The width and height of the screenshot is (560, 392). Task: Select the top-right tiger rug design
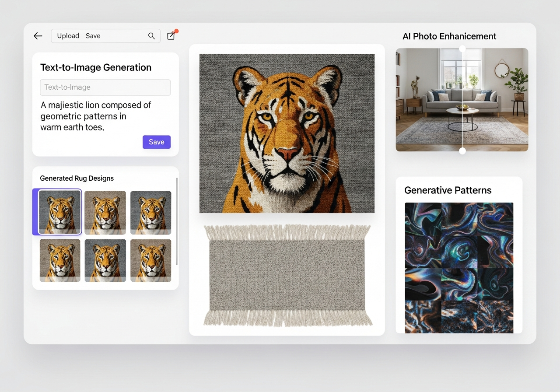150,213
